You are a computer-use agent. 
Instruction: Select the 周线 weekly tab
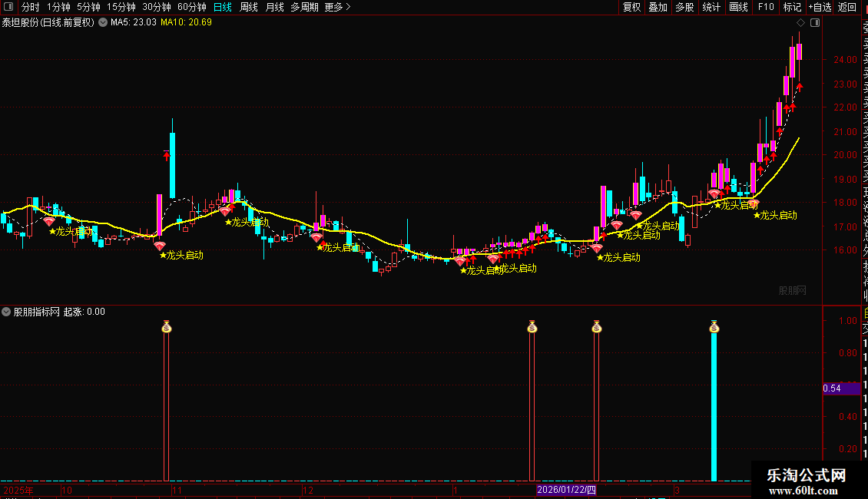click(x=249, y=7)
